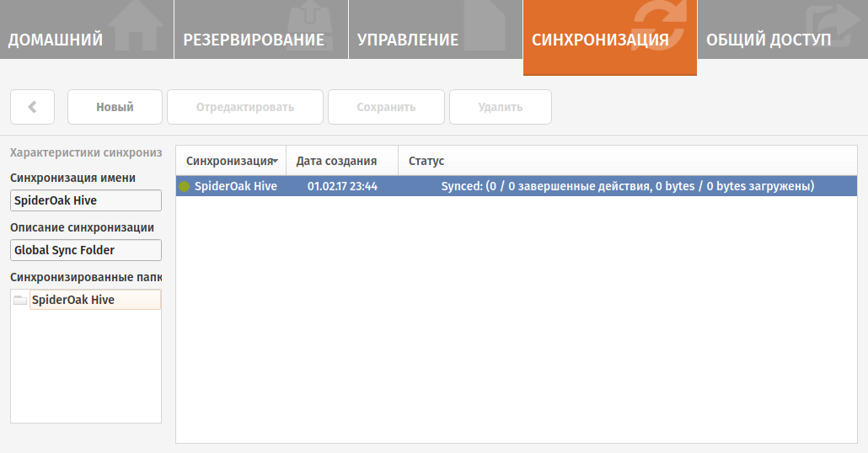Click the Характеристики синхронизации heading
This screenshot has width=868, height=453.
(x=86, y=152)
